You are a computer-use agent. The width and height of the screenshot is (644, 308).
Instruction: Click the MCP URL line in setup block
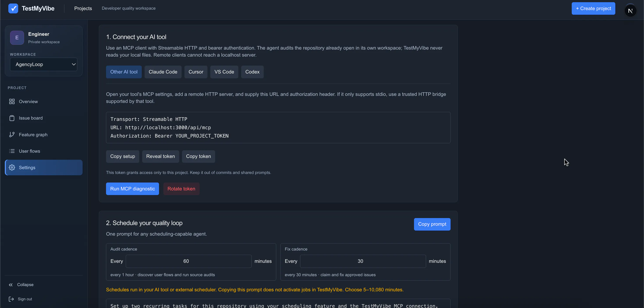click(x=161, y=127)
